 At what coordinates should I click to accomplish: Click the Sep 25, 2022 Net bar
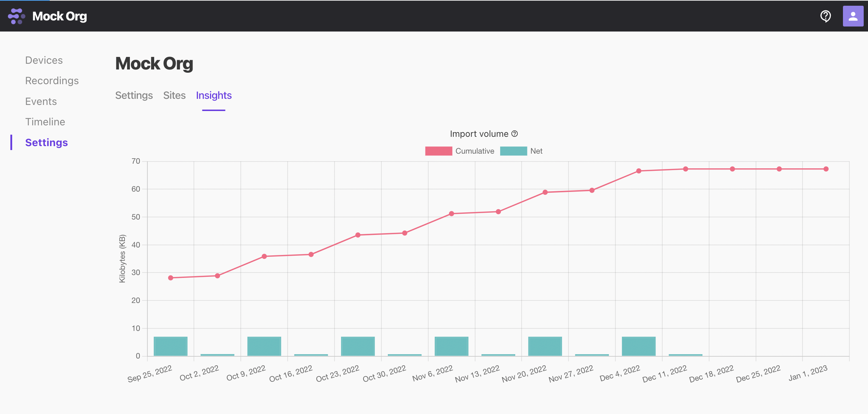tap(170, 346)
